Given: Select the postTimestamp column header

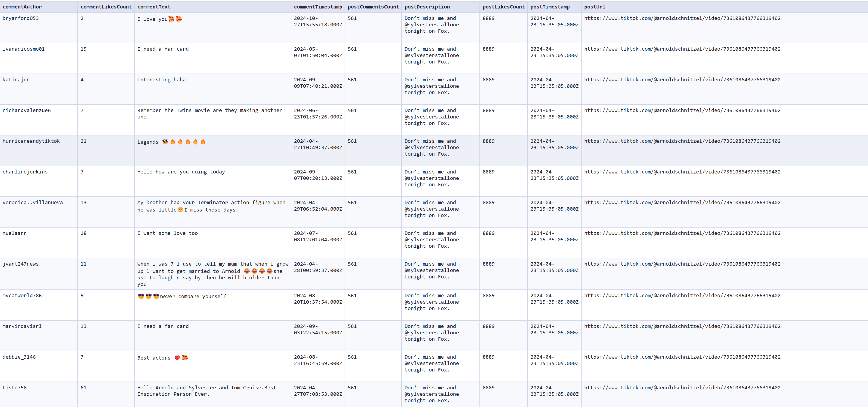Looking at the screenshot, I should (550, 7).
